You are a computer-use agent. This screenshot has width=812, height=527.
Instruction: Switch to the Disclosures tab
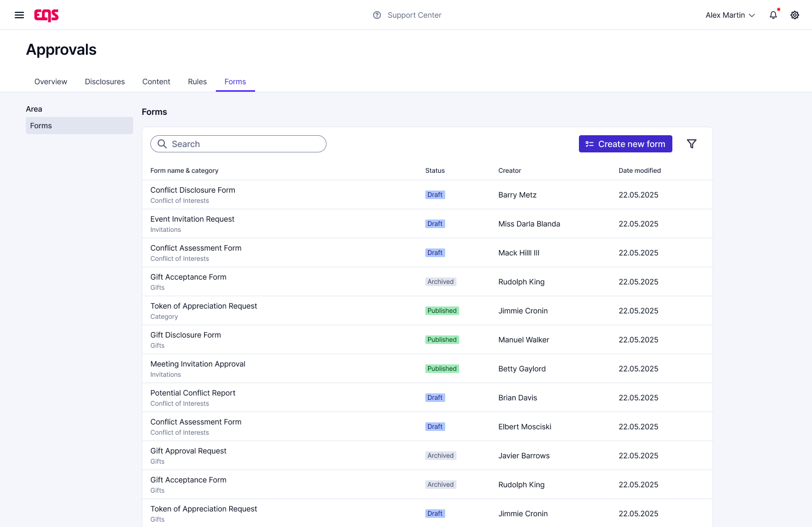point(105,82)
